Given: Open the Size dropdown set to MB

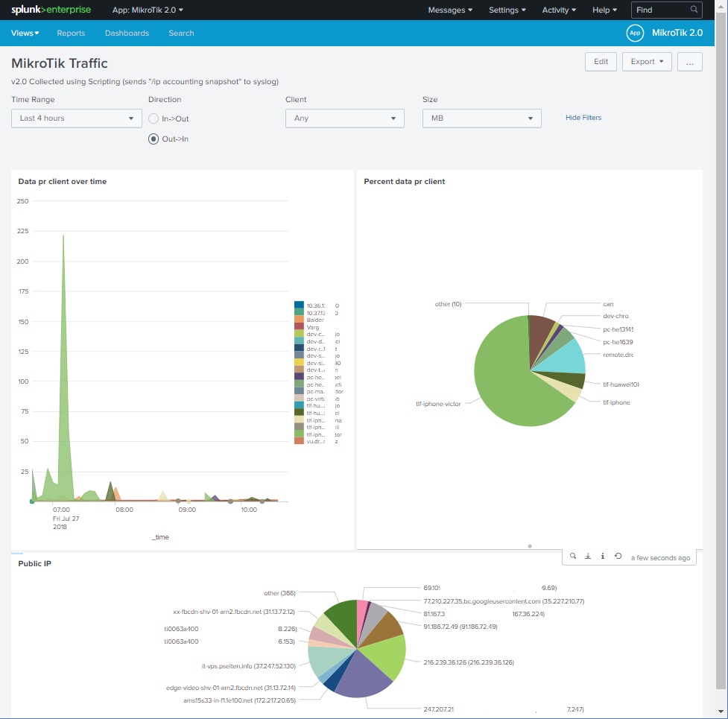Looking at the screenshot, I should click(x=481, y=118).
